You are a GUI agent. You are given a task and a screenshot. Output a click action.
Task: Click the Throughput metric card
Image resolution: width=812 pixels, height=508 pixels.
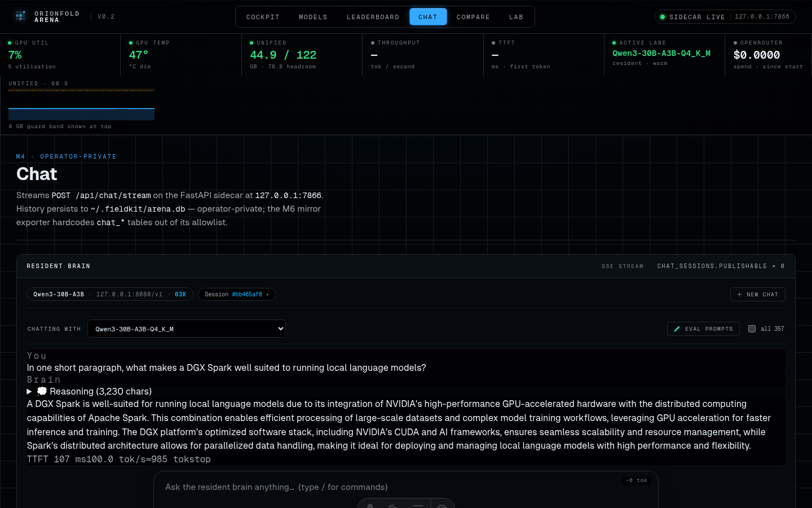pyautogui.click(x=423, y=55)
